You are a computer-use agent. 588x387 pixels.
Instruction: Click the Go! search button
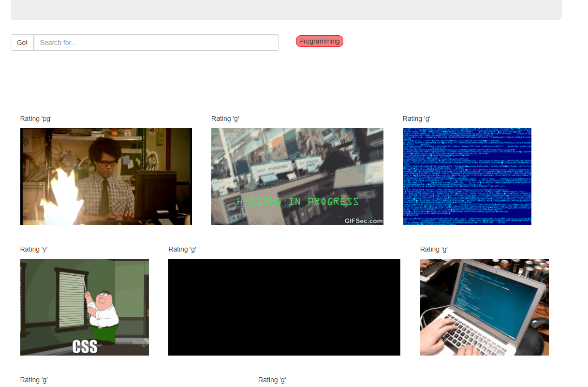22,43
